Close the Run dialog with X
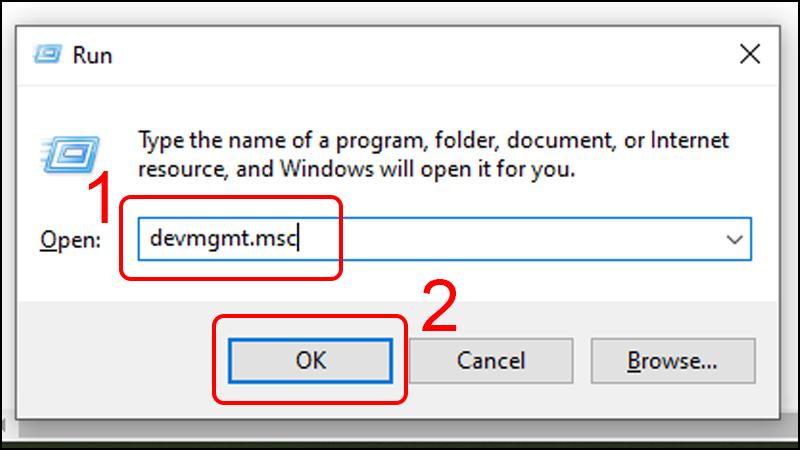The image size is (800, 450). [749, 54]
